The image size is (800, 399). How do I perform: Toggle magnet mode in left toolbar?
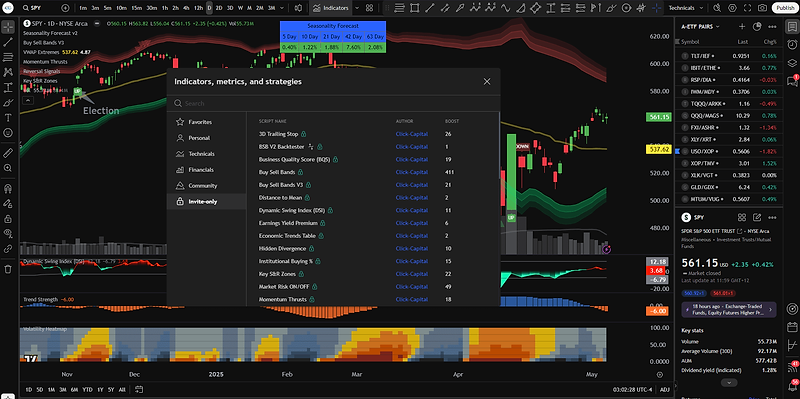8,188
